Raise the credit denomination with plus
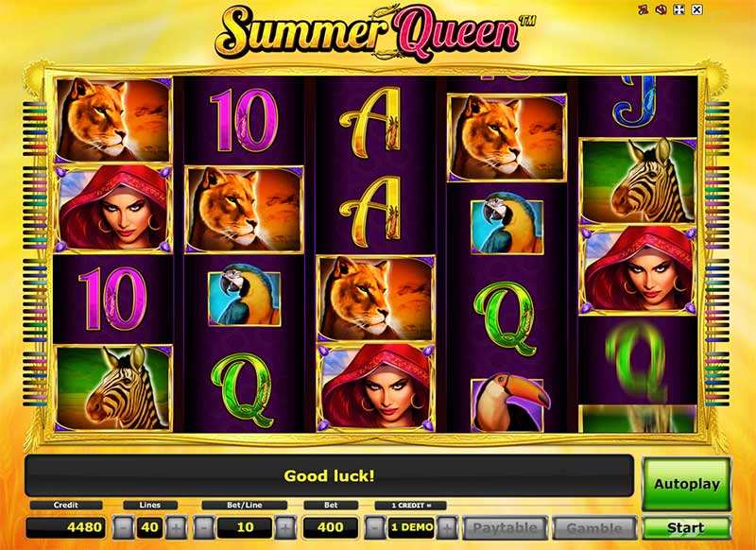The height and width of the screenshot is (550, 756). click(447, 527)
